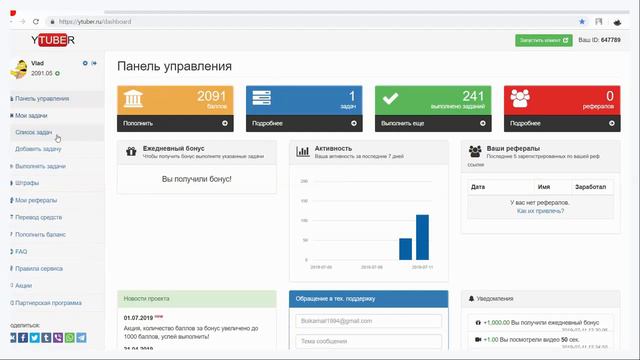Image resolution: width=640 pixels, height=360 pixels.
Task: Click the Тема сообщения input field
Action: [369, 341]
